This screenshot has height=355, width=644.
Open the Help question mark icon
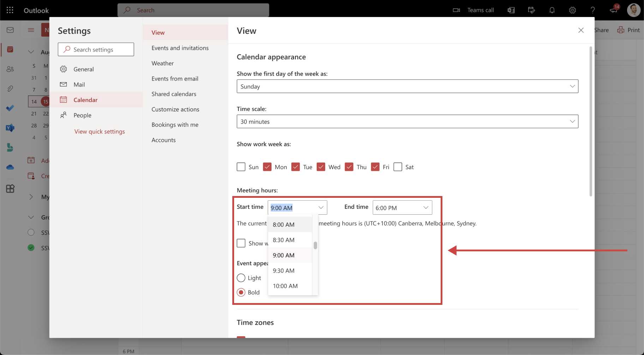[592, 10]
